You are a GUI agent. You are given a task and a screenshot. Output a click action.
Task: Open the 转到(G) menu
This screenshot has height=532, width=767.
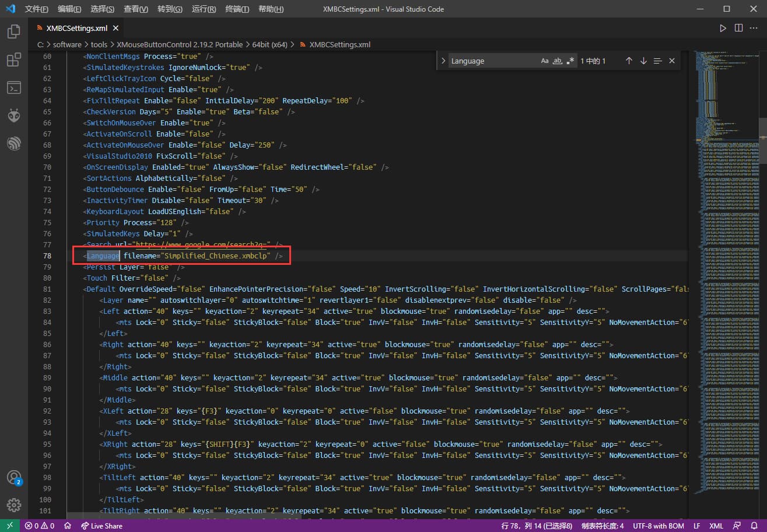click(x=170, y=9)
